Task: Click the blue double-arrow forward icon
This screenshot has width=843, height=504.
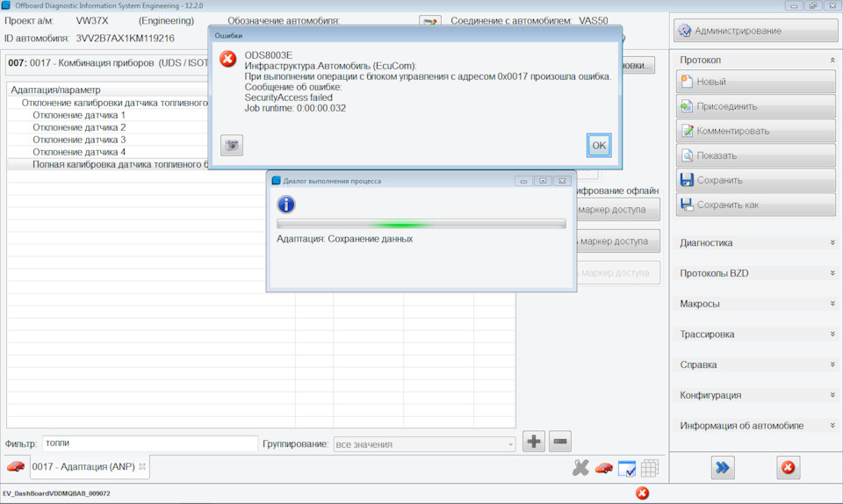Action: pos(723,467)
